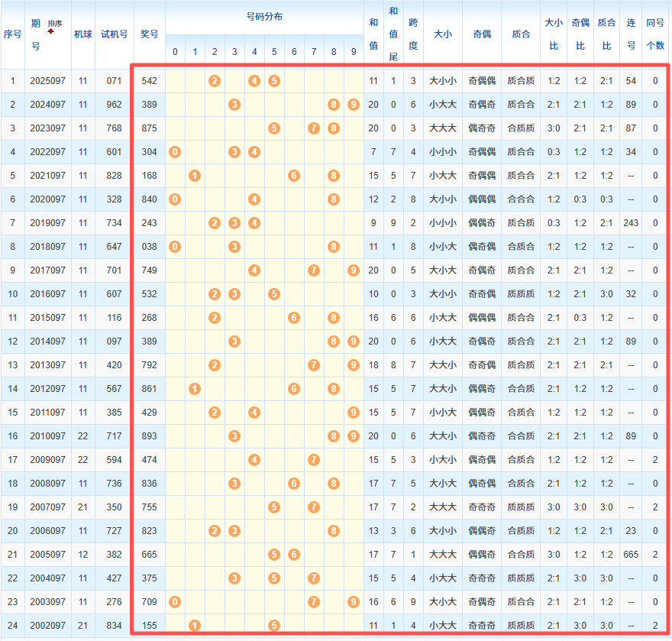Click prize number 665 in row 21
This screenshot has height=641, width=672.
(149, 555)
